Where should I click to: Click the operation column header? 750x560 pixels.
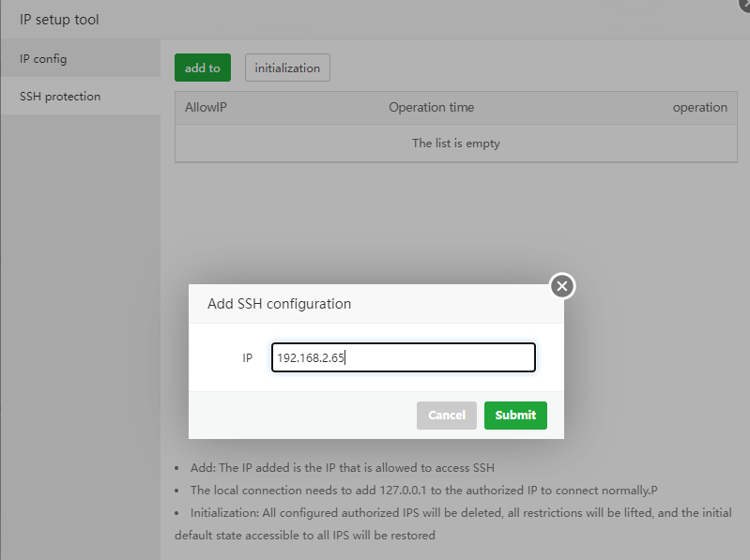tap(699, 108)
